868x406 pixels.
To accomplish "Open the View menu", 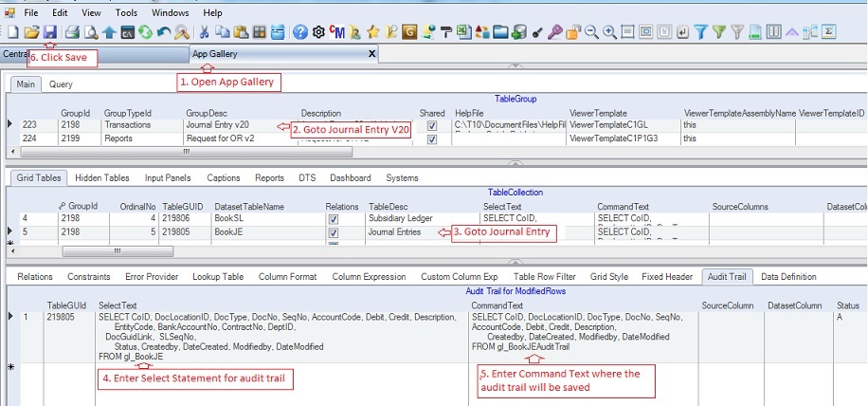I will click(x=91, y=12).
